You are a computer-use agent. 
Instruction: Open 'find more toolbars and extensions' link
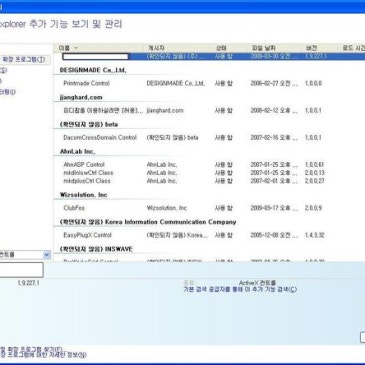(31, 349)
